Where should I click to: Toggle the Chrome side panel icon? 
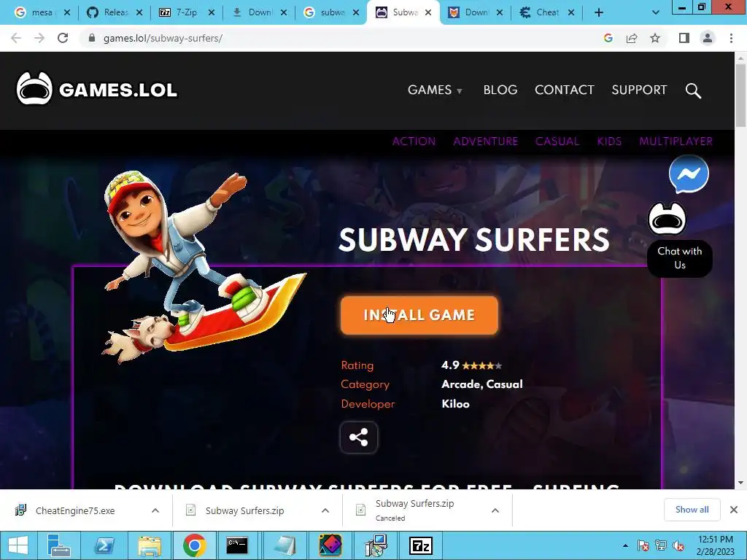point(684,38)
